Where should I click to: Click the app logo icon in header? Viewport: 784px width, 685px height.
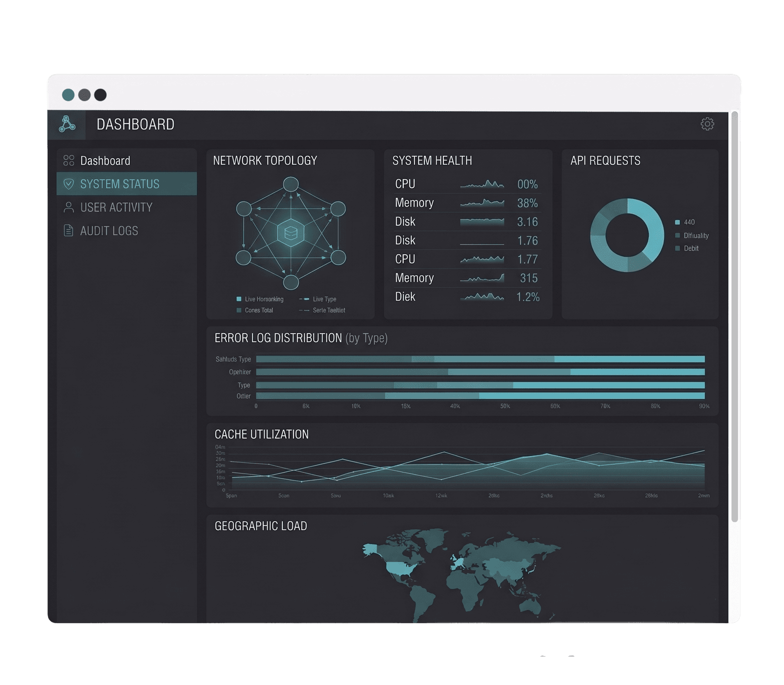67,124
